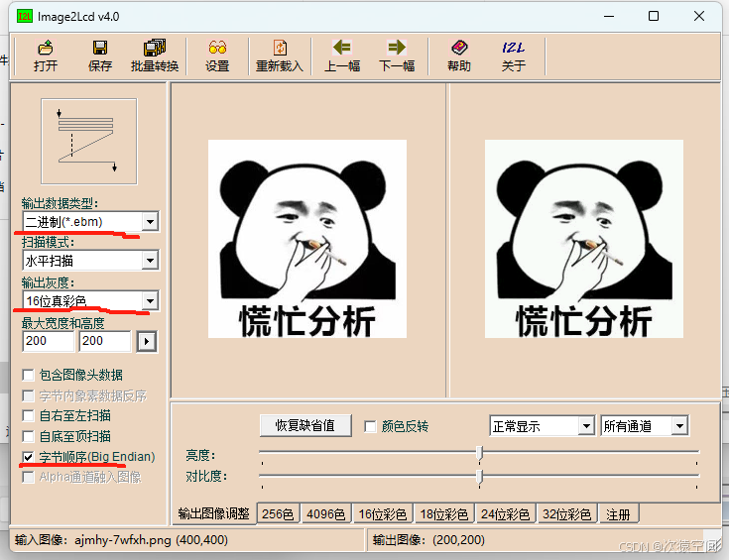Switch to the 4096色 tab
729x560 pixels.
pyautogui.click(x=326, y=514)
